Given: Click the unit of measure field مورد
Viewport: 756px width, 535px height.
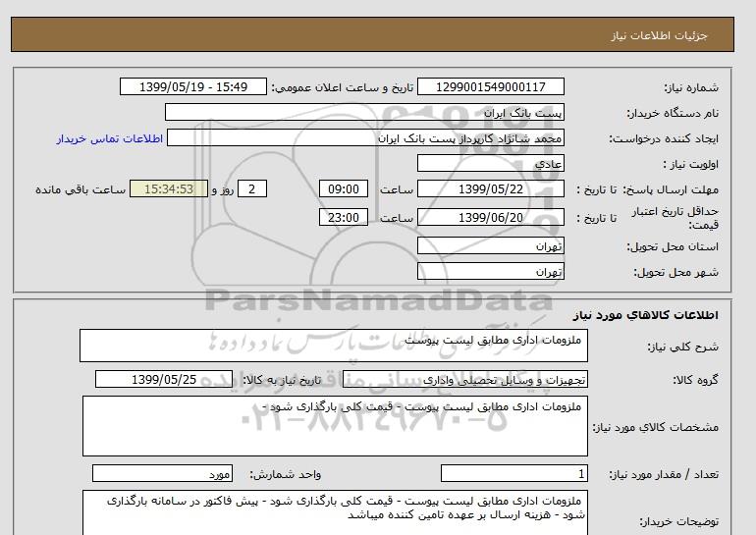Looking at the screenshot, I should (162, 474).
